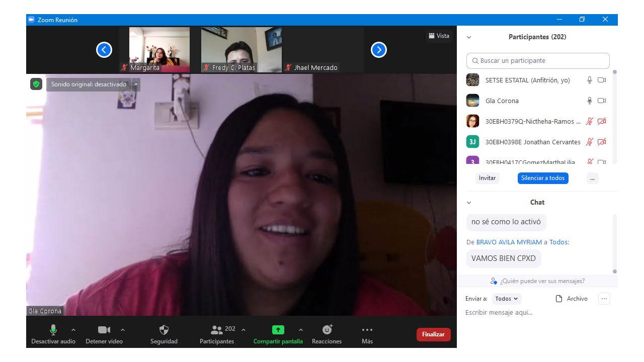This screenshot has width=644, height=362.
Task: Click ¿Quién puede ver sus mensajes? link
Action: (537, 281)
